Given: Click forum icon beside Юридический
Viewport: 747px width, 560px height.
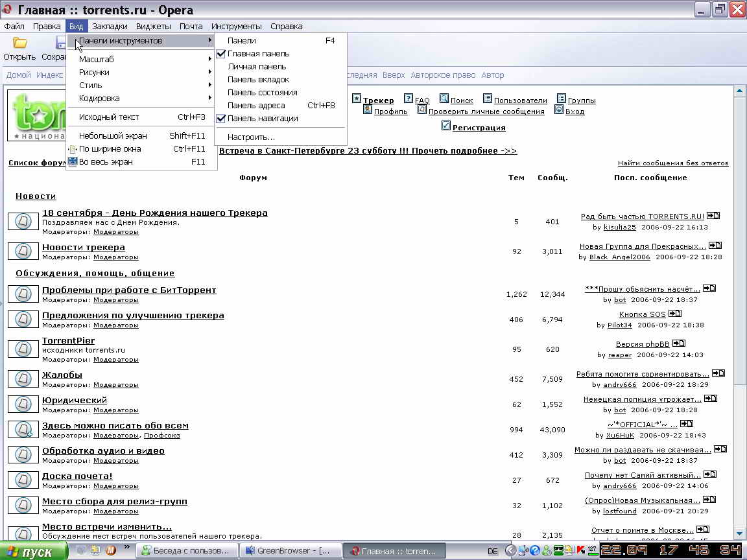Looking at the screenshot, I should [23, 404].
